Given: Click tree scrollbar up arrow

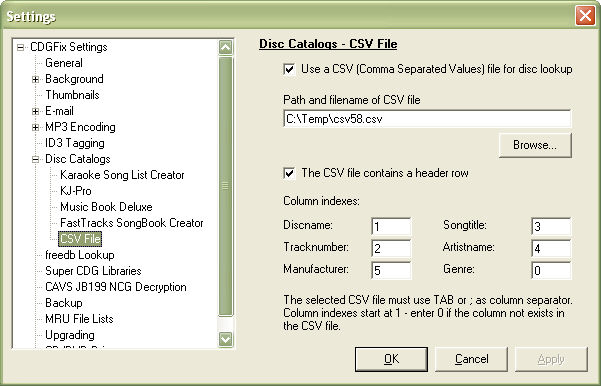Looking at the screenshot, I should point(225,48).
